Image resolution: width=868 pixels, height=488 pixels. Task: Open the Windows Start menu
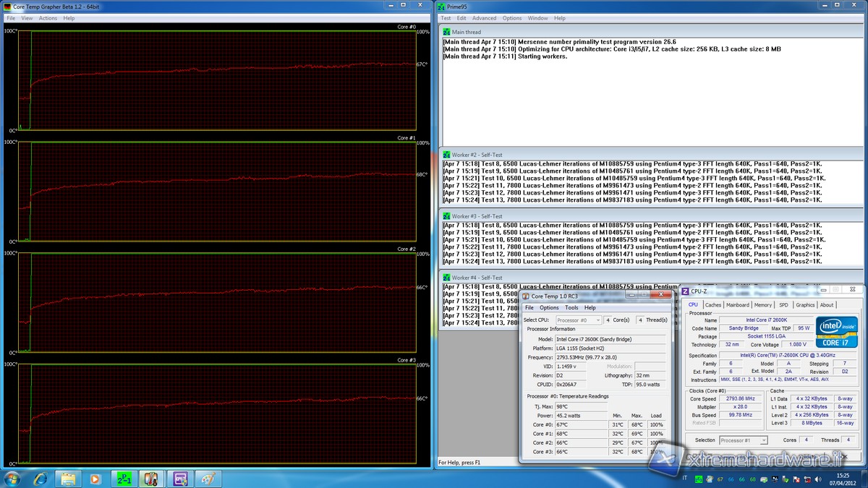click(x=12, y=479)
